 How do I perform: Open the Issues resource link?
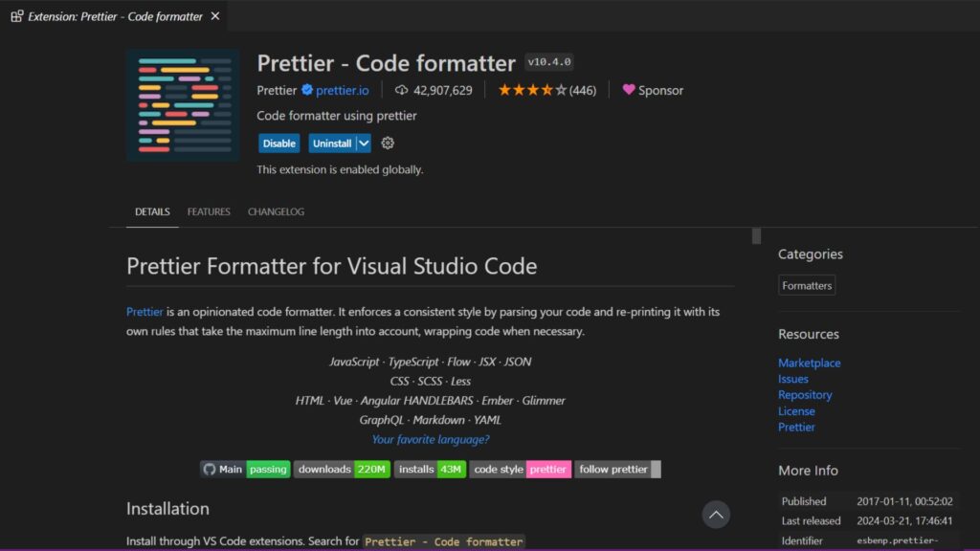point(793,379)
